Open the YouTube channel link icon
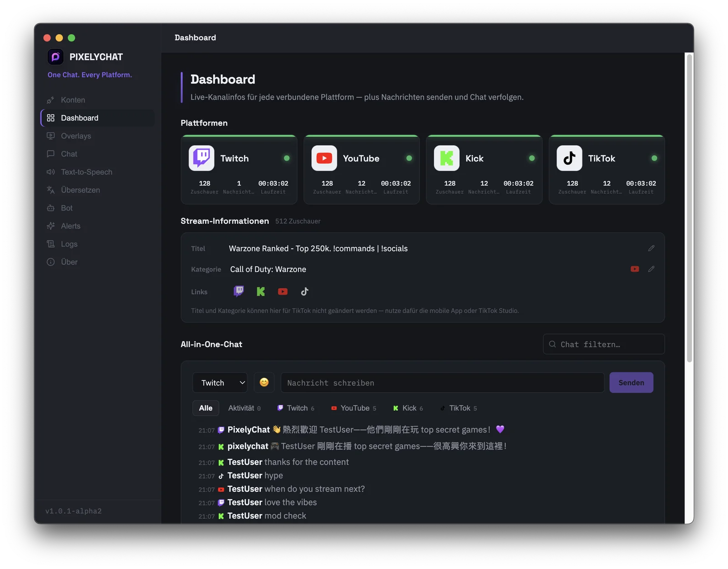 283,292
